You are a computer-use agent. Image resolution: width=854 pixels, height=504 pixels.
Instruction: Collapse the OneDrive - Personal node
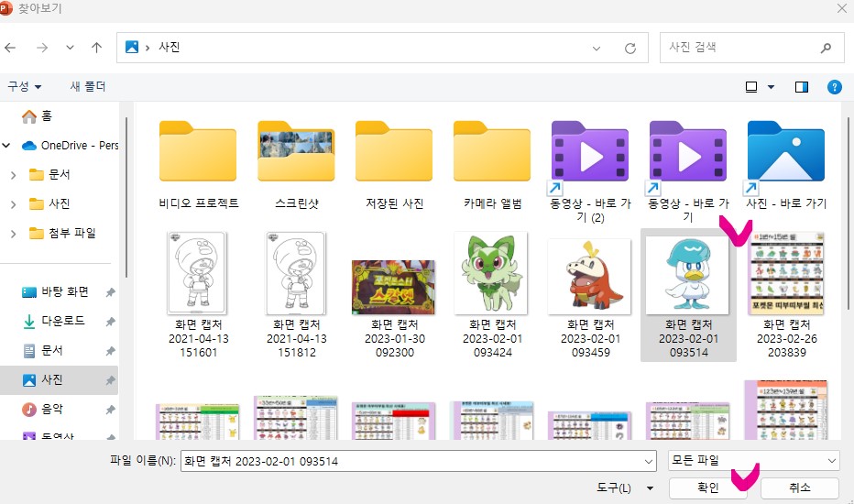pyautogui.click(x=6, y=146)
